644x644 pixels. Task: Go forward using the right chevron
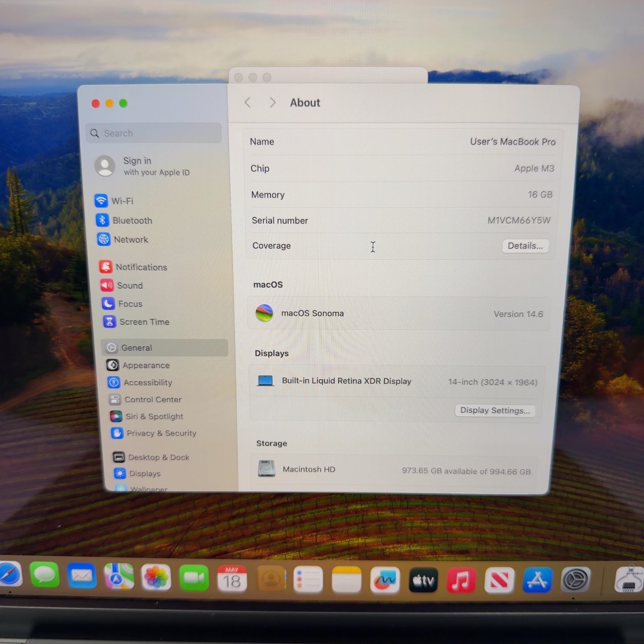click(273, 103)
